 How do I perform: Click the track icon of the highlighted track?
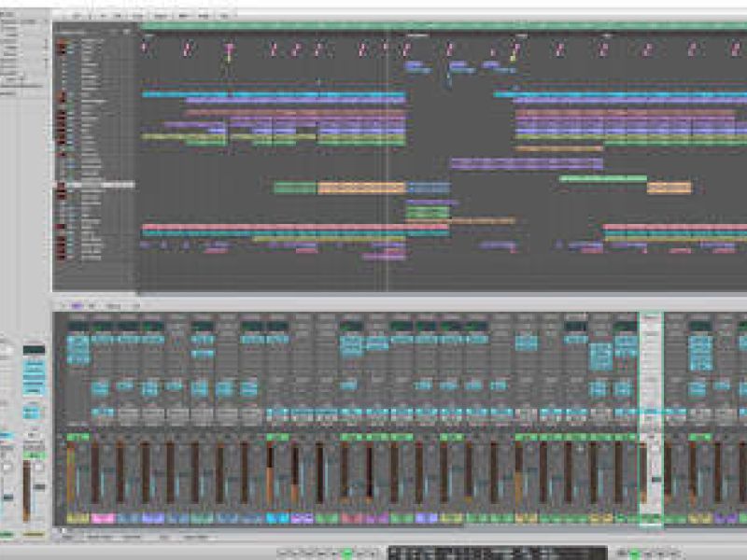[x=63, y=185]
